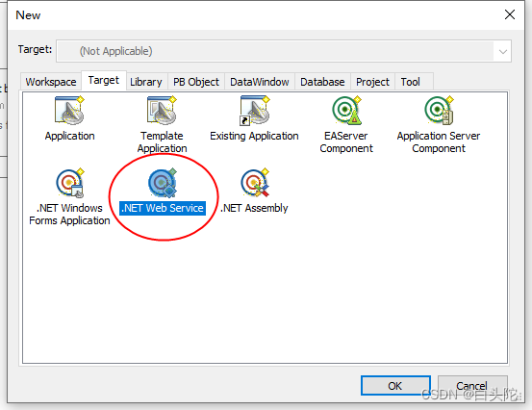Confirm with the OK button
The height and width of the screenshot is (410, 532).
[x=395, y=386]
